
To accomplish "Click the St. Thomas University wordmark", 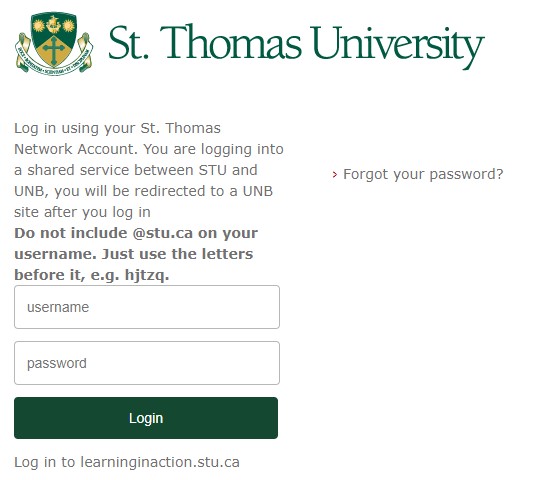I will 296,45.
